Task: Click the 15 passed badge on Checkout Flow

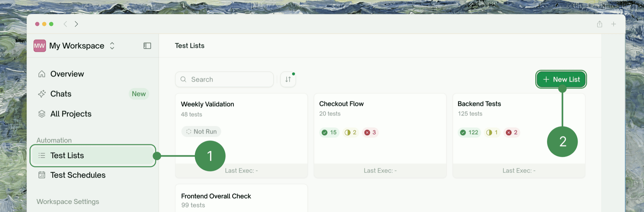Action: point(329,132)
